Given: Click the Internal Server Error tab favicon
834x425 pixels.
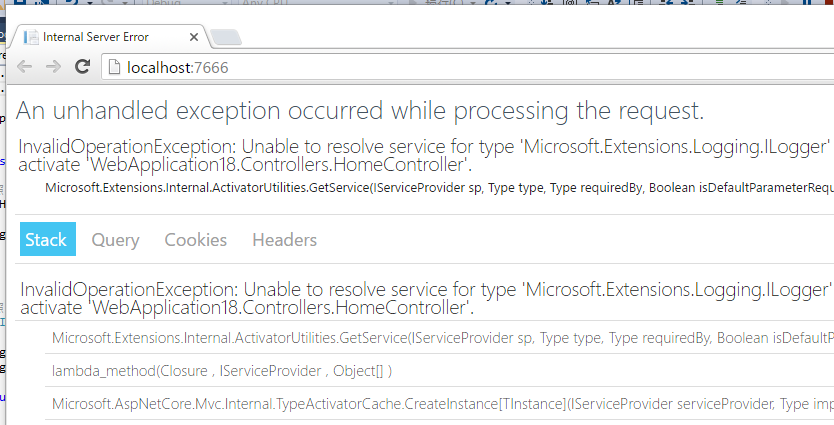Looking at the screenshot, I should click(x=31, y=37).
